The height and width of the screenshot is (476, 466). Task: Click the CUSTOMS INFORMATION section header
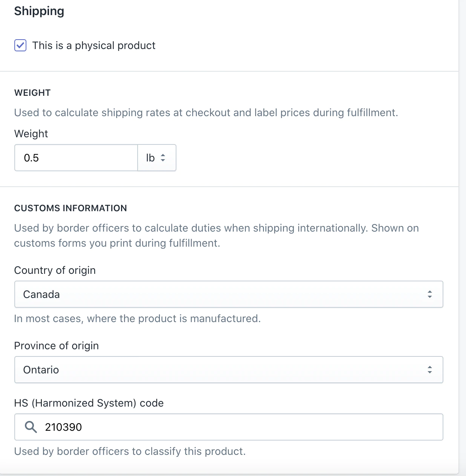point(70,208)
